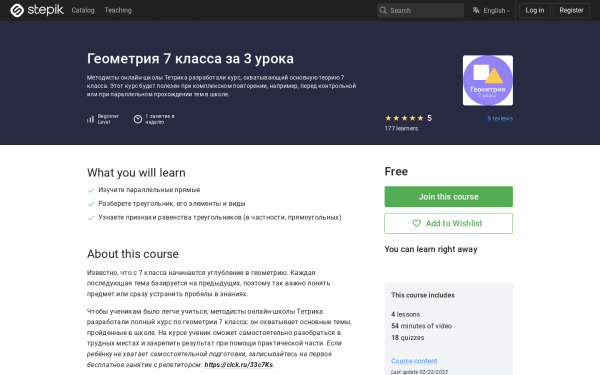
Task: Click the 'Free' price label
Action: click(x=396, y=171)
